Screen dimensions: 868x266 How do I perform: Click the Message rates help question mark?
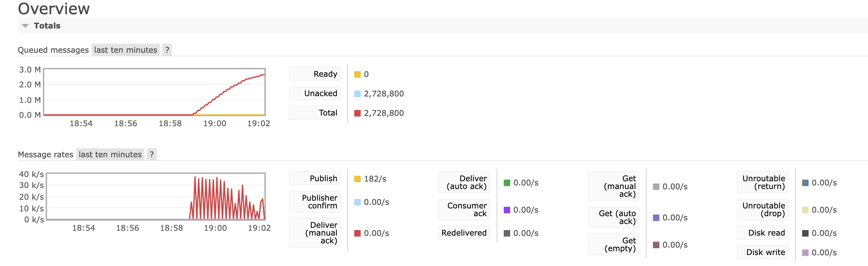(152, 154)
